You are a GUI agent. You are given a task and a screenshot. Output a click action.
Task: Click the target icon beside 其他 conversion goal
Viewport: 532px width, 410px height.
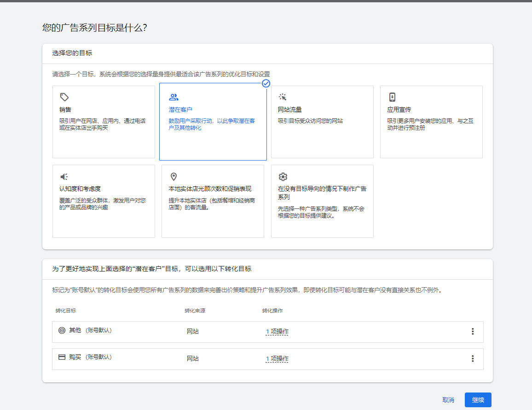coord(62,330)
